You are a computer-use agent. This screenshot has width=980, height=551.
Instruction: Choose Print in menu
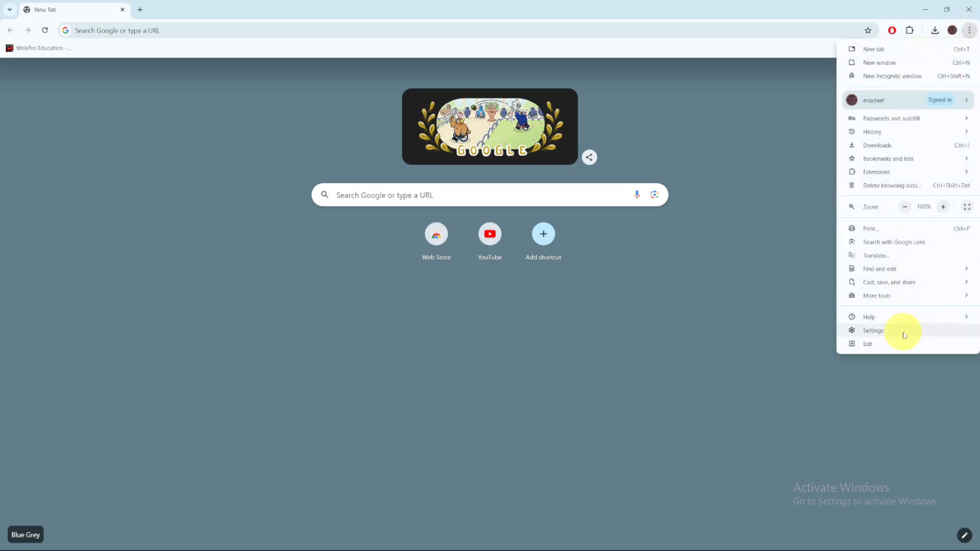[908, 228]
